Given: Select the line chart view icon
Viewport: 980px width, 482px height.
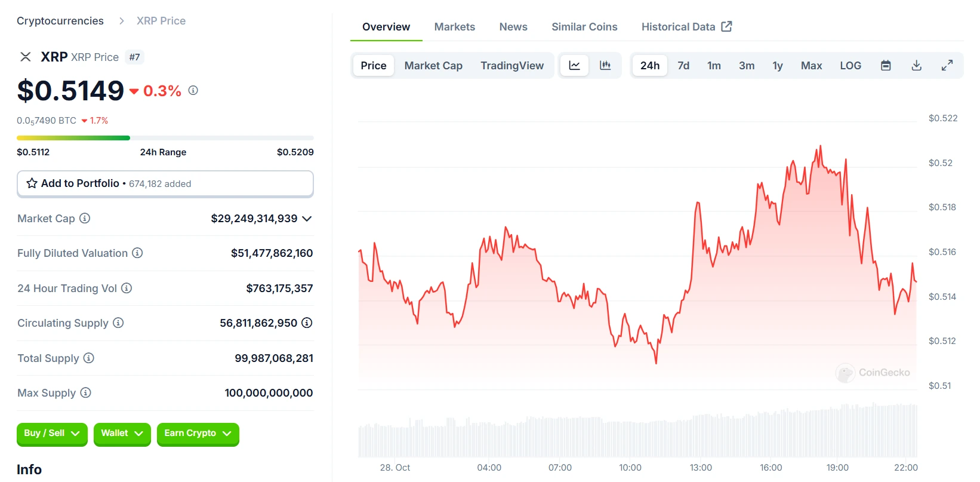Looking at the screenshot, I should (x=574, y=66).
